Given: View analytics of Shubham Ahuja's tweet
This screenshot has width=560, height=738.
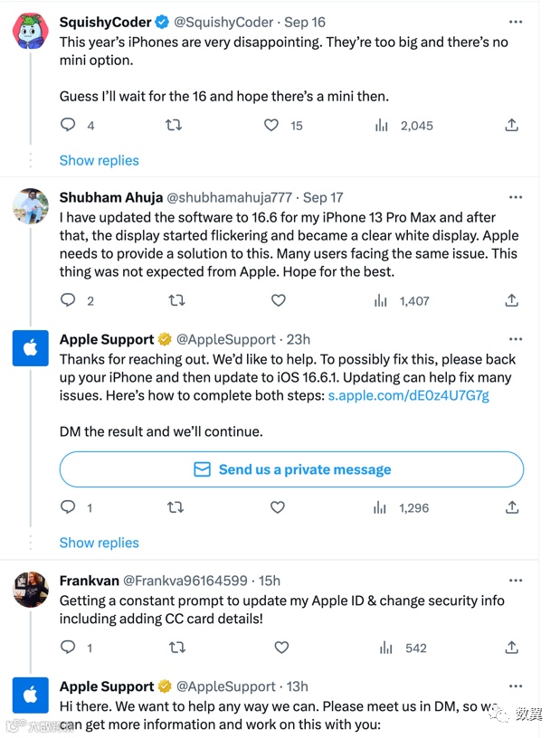Looking at the screenshot, I should [x=382, y=300].
